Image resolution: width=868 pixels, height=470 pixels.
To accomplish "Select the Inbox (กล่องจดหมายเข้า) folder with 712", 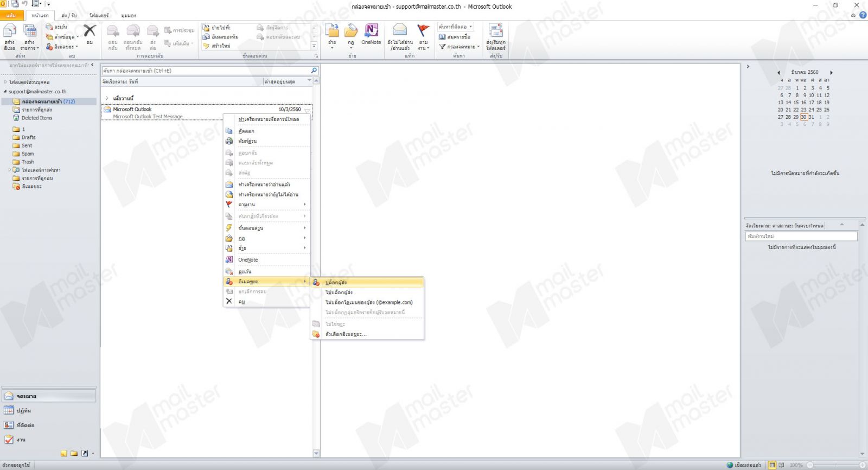I will [48, 101].
